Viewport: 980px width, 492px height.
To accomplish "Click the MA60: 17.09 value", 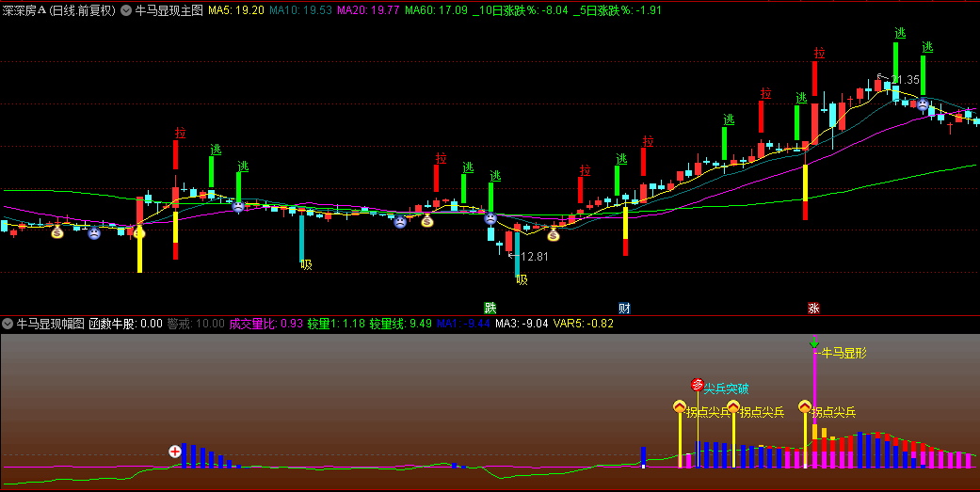I will pos(436,10).
